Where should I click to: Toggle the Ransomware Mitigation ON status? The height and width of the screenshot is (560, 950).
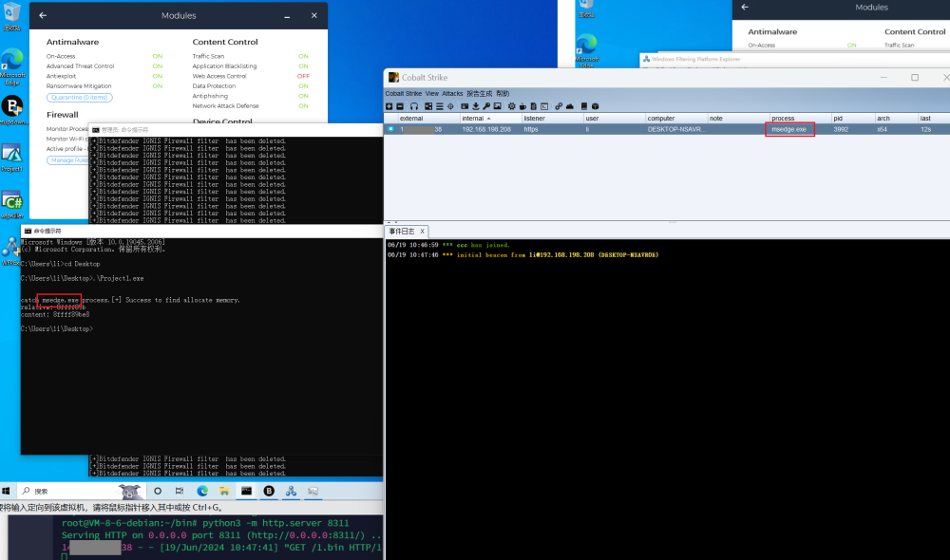(x=158, y=86)
